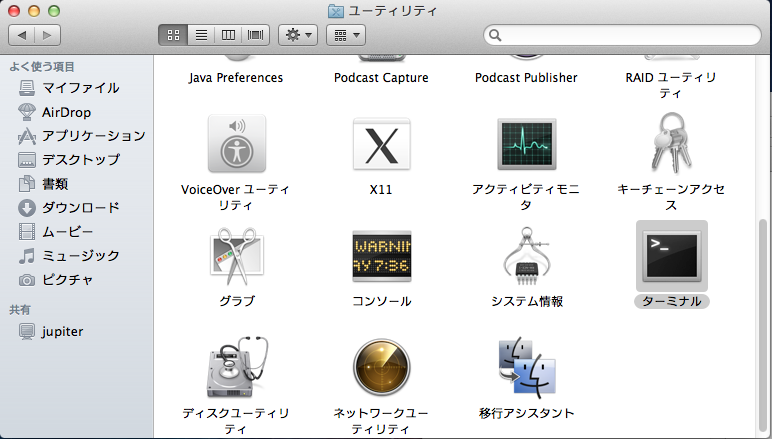Go forward with the right arrow
This screenshot has width=772, height=439.
[x=47, y=35]
